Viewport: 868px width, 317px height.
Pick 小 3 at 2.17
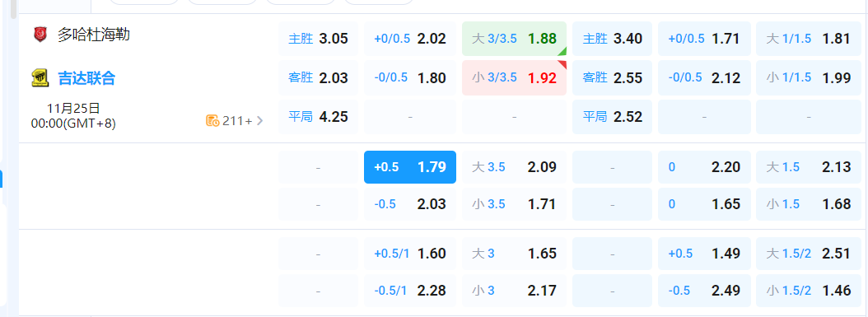514,291
